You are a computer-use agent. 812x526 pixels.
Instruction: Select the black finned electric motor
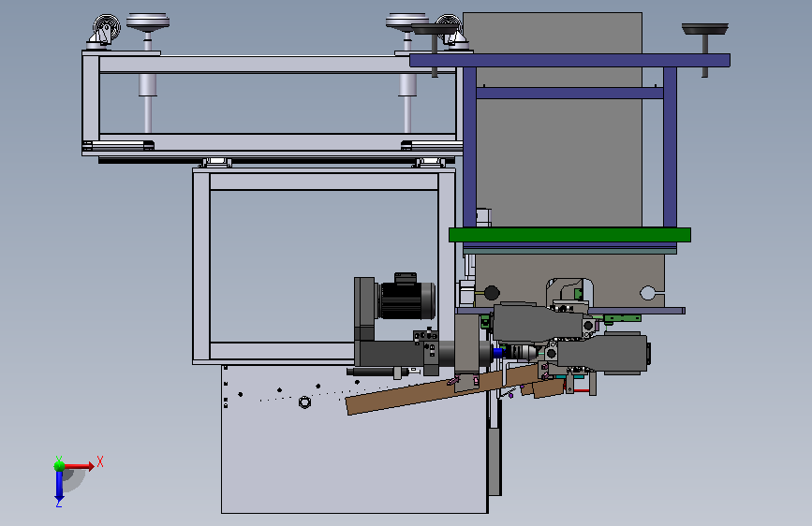[x=407, y=298]
